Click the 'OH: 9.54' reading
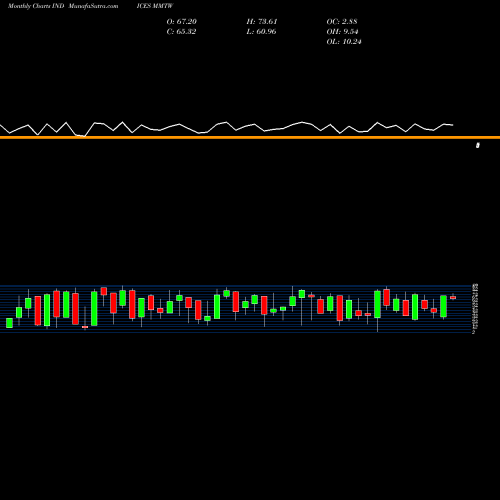The width and height of the screenshot is (500, 500). click(342, 32)
